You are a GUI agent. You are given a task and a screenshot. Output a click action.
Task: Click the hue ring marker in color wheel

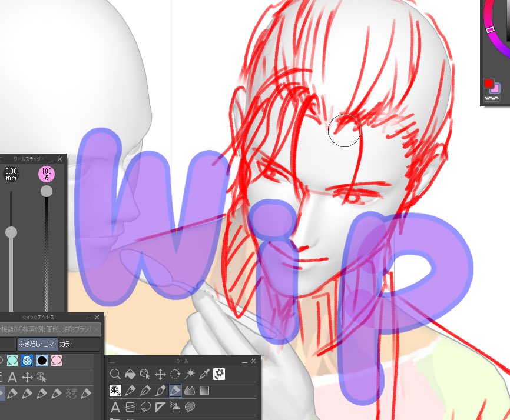coord(491,29)
